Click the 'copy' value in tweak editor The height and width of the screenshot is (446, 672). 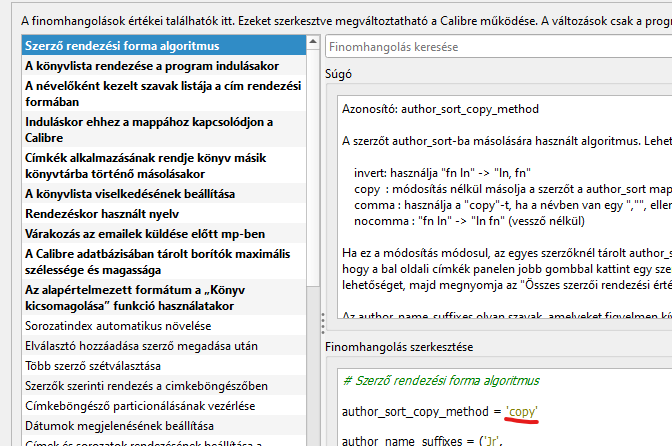tap(522, 412)
